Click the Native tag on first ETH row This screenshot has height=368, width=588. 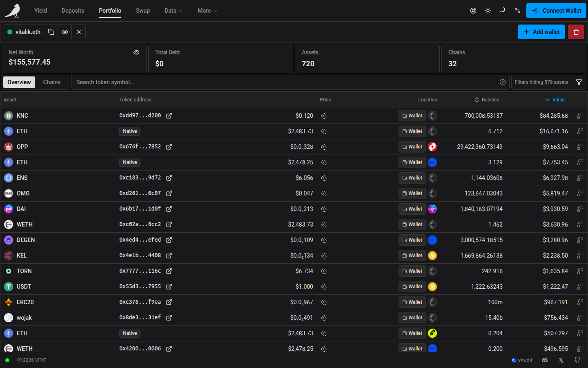pos(130,131)
